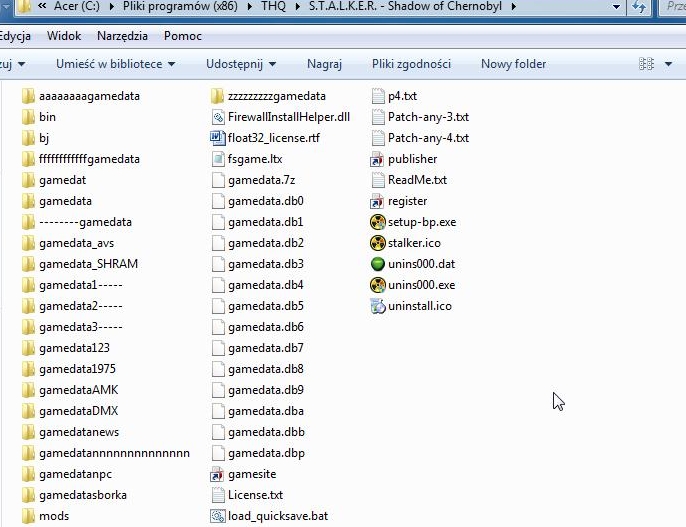This screenshot has width=686, height=527.
Task: Select the zzzzzzzzzgamedata folder icon
Action: tap(217, 96)
